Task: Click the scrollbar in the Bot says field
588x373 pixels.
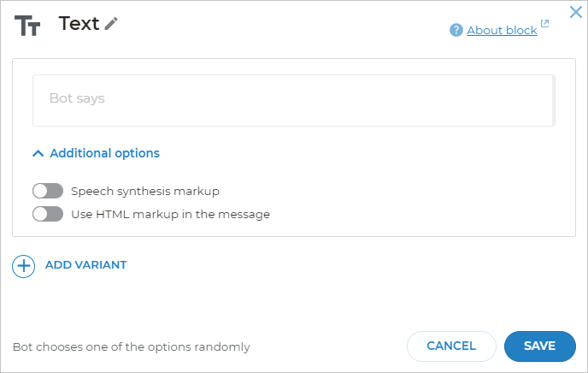Action: click(554, 100)
